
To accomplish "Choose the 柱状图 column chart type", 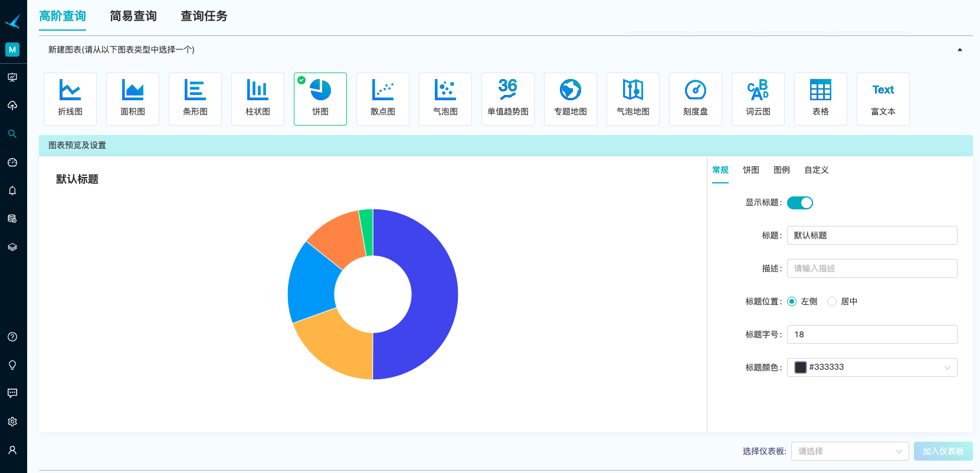I will click(258, 99).
